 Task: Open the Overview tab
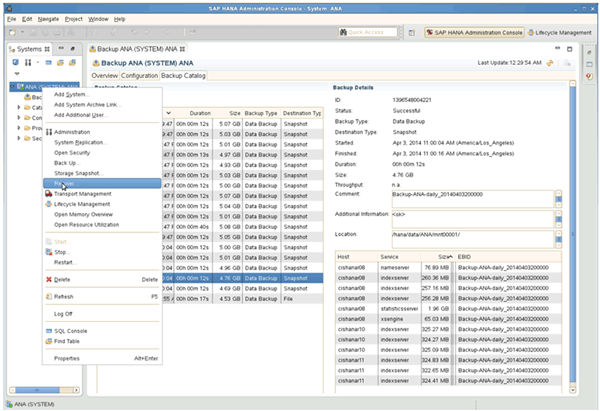click(x=105, y=75)
